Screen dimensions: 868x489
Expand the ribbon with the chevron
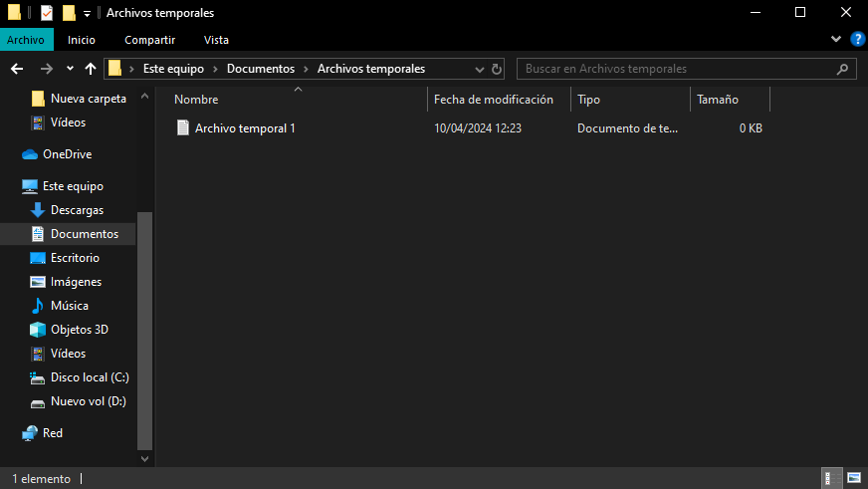(836, 39)
